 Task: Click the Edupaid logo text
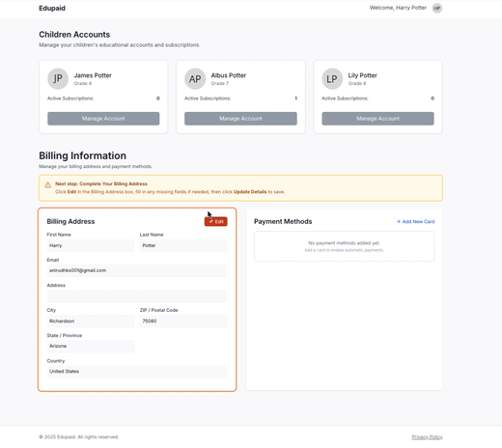(52, 8)
